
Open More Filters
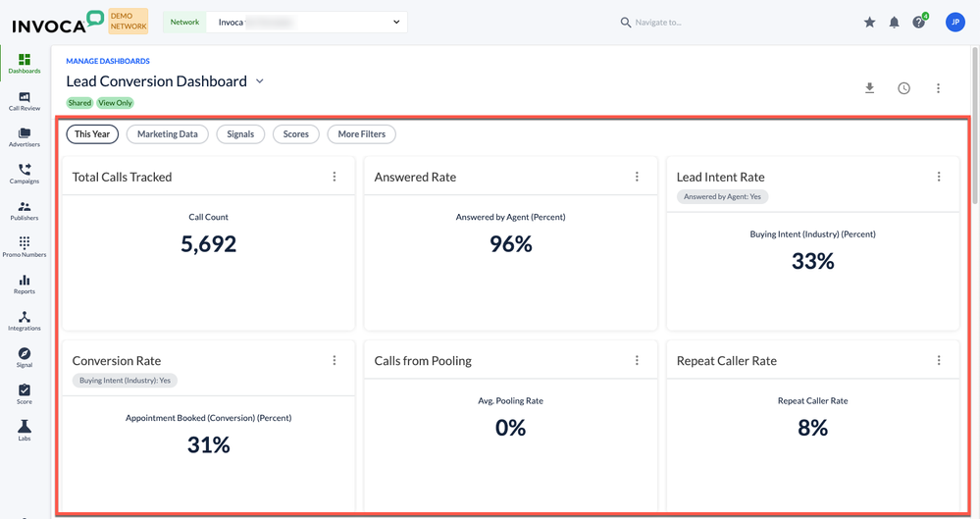coord(362,133)
